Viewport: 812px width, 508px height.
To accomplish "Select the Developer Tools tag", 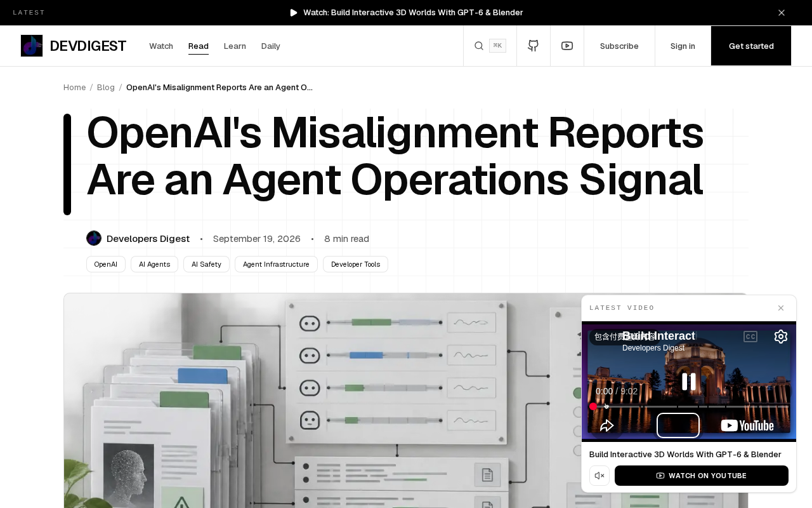I will (x=355, y=264).
